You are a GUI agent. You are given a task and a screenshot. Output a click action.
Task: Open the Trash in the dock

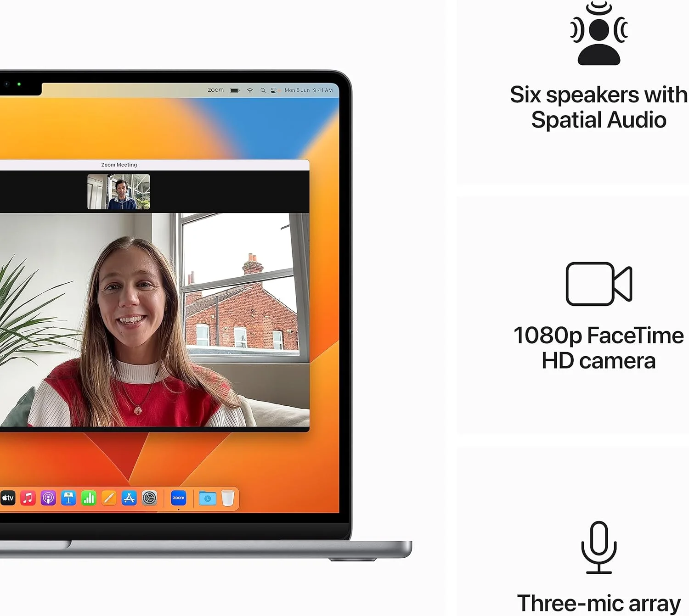228,498
